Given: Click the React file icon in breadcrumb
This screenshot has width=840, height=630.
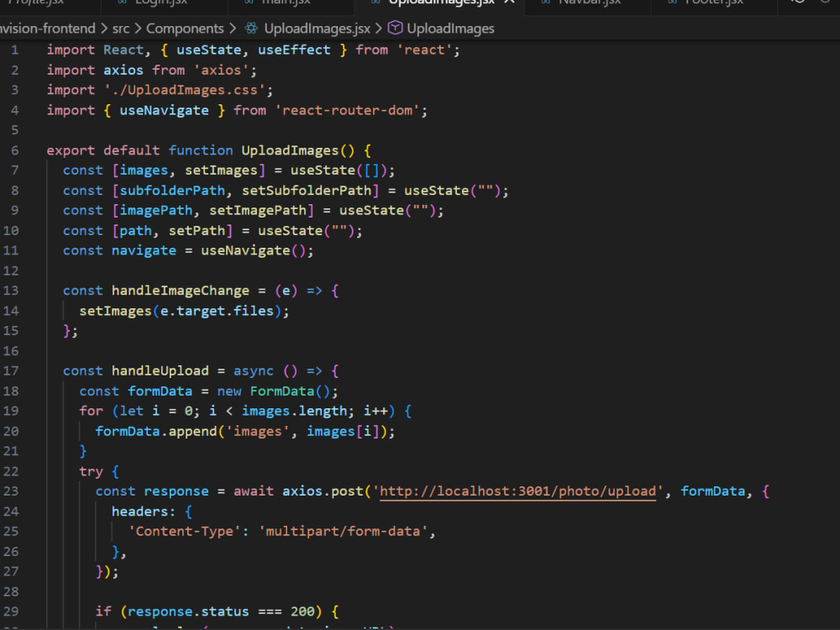Looking at the screenshot, I should pos(251,29).
